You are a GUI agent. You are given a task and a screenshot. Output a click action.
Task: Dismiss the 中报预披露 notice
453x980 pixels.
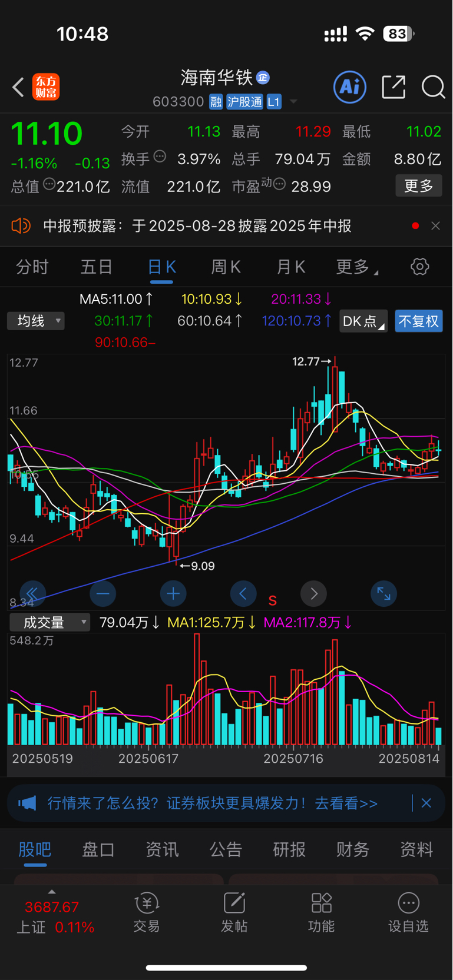pos(435,226)
